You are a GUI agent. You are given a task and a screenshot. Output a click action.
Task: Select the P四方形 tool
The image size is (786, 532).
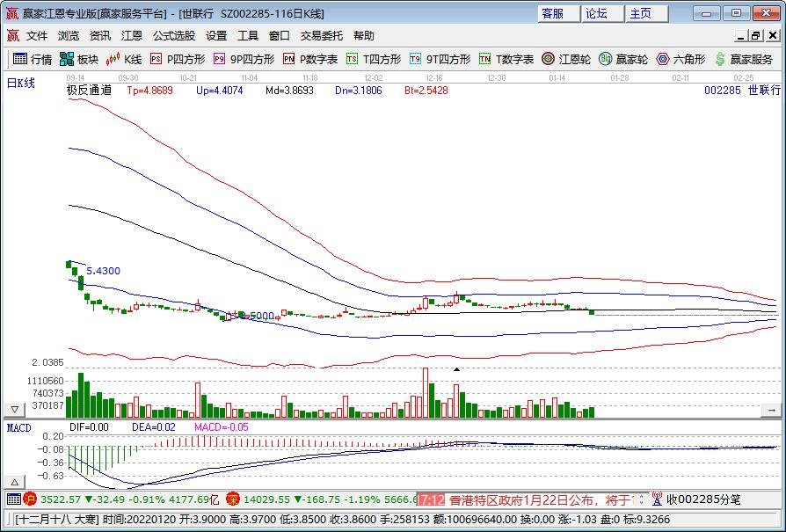click(x=178, y=59)
